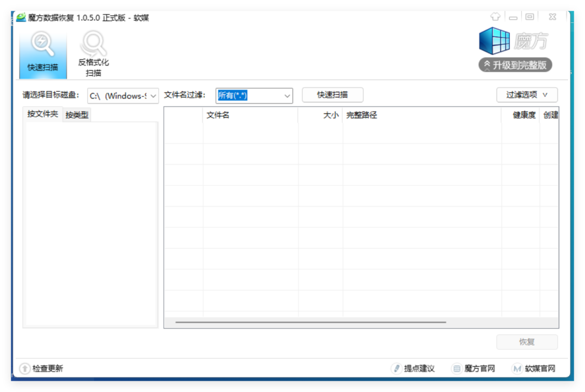Click the 提点建议 pencil icon

pyautogui.click(x=396, y=369)
